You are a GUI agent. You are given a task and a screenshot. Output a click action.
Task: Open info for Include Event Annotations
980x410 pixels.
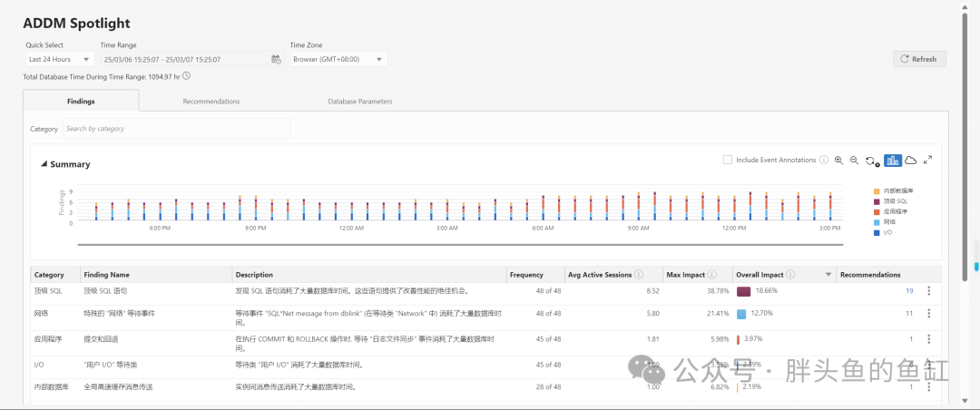pyautogui.click(x=824, y=160)
